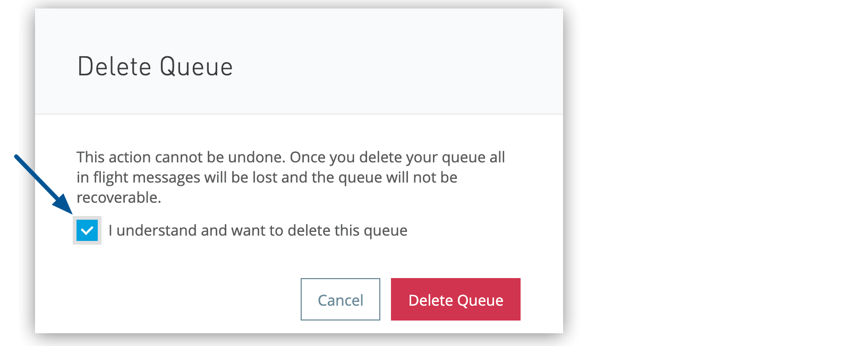Click the black backdrop left of the dialog
868x346 pixels.
(x=17, y=265)
